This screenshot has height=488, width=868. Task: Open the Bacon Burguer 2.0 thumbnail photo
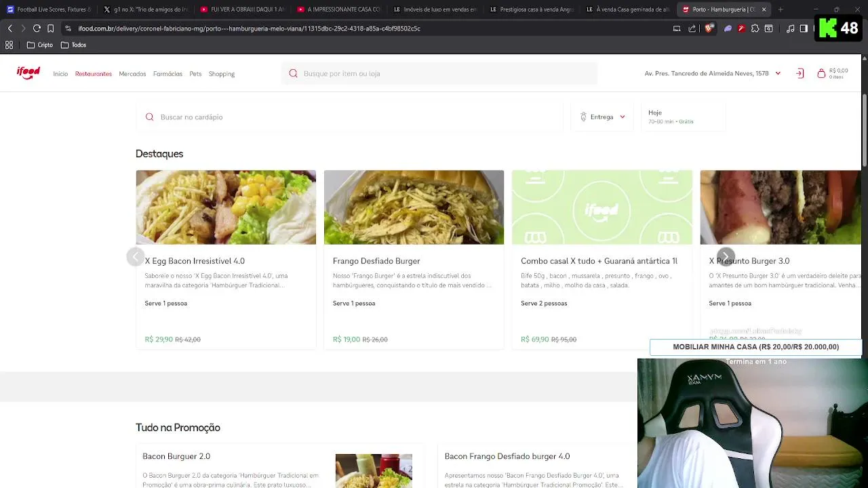click(x=374, y=471)
